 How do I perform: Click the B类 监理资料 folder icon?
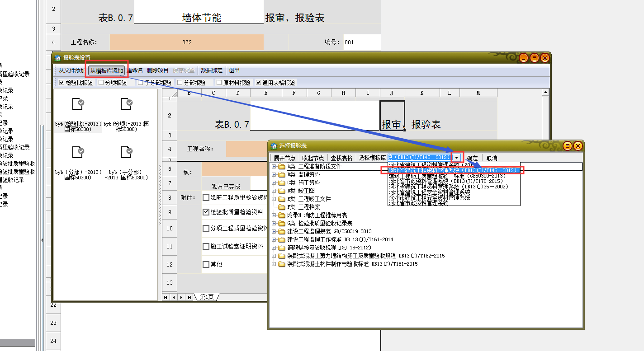tap(282, 175)
